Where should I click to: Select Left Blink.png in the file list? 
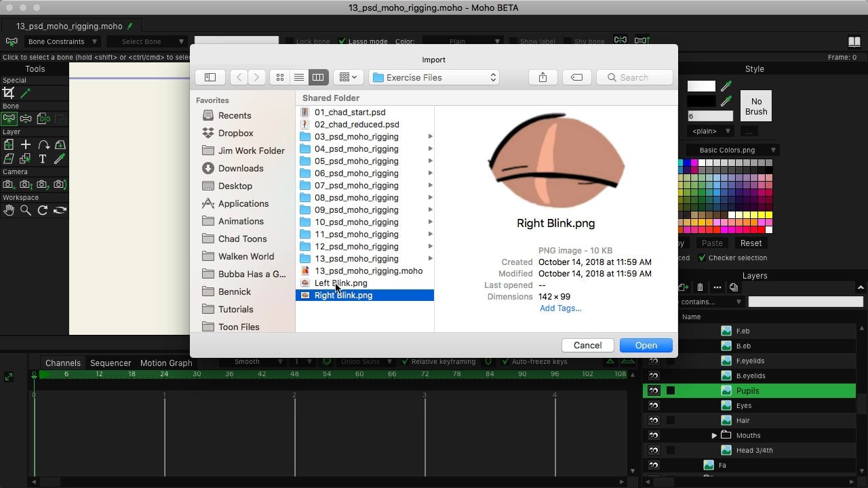click(x=340, y=283)
